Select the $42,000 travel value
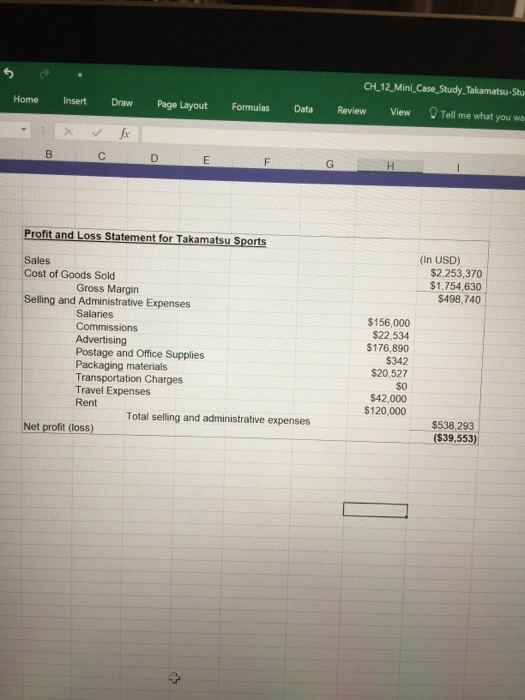 point(388,398)
